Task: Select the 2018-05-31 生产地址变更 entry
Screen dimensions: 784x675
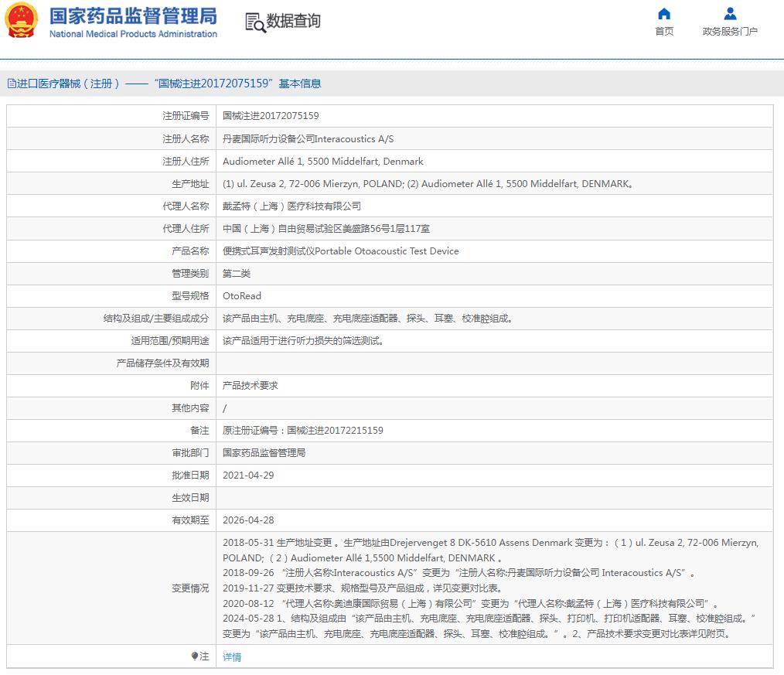Action: pyautogui.click(x=490, y=551)
